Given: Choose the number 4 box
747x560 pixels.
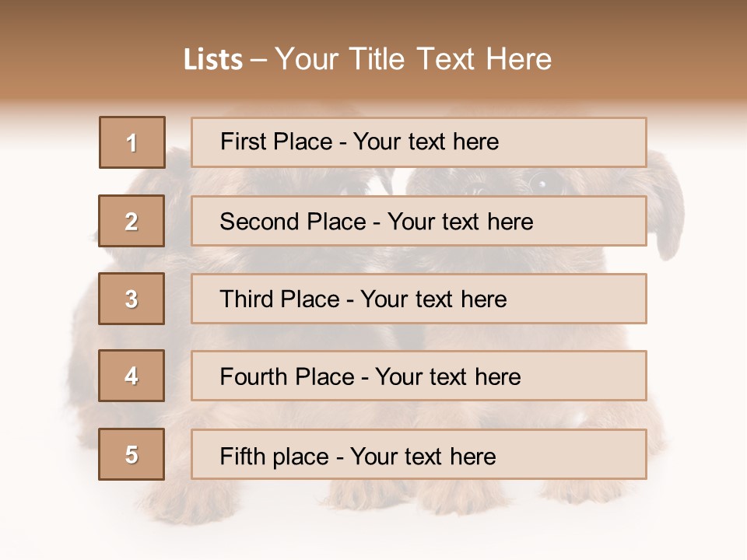Looking at the screenshot, I should (x=132, y=376).
